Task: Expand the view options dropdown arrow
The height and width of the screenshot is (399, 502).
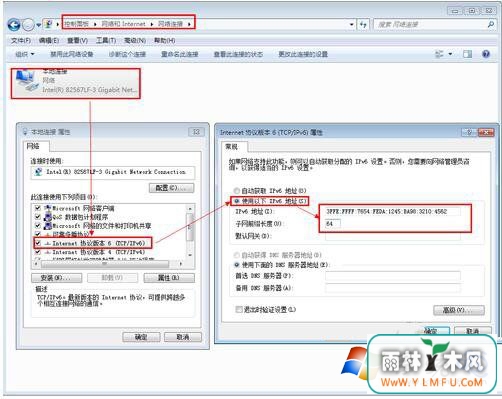Action: point(450,54)
